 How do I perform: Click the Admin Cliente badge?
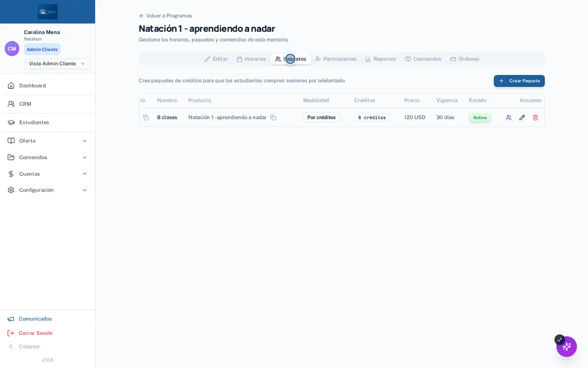coord(42,49)
